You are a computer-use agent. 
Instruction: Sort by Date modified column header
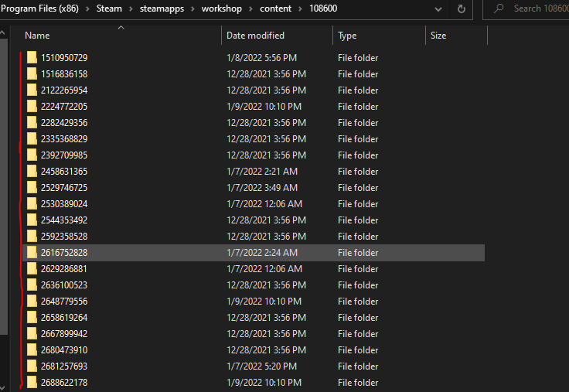pyautogui.click(x=255, y=36)
